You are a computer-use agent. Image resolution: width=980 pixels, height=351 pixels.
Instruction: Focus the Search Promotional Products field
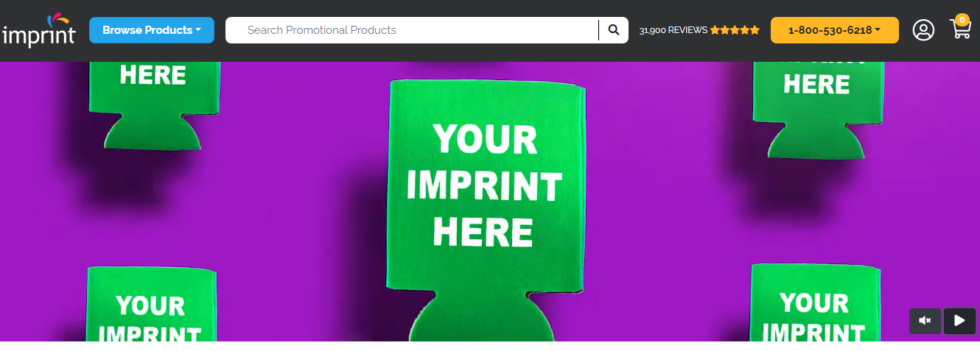(x=412, y=30)
